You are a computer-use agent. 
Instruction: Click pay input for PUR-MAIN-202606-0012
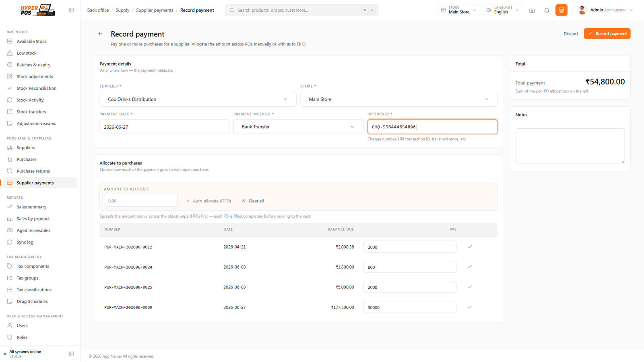pos(410,247)
